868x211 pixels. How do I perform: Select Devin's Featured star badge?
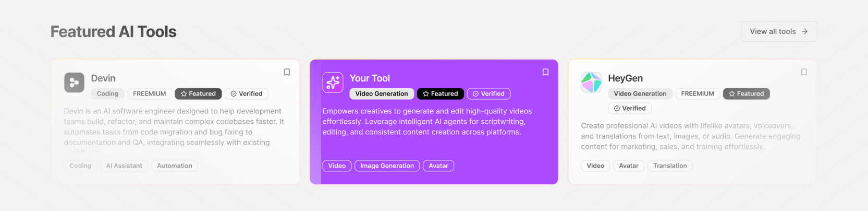tap(198, 94)
